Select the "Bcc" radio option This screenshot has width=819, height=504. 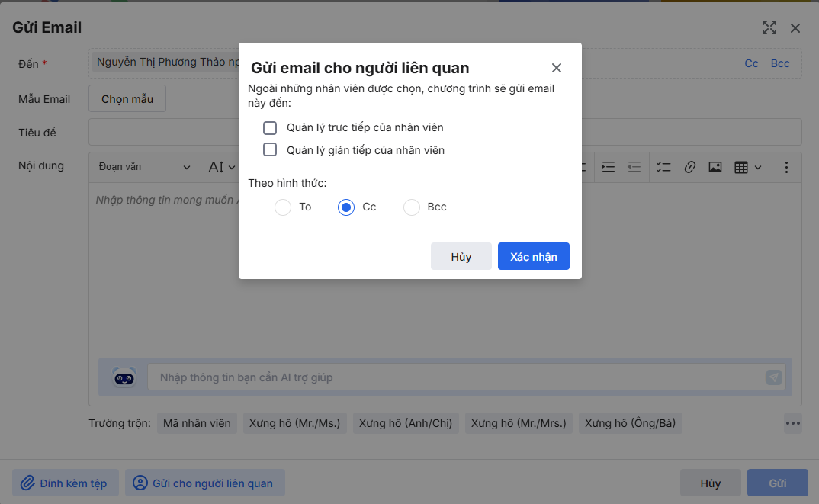[x=412, y=207]
